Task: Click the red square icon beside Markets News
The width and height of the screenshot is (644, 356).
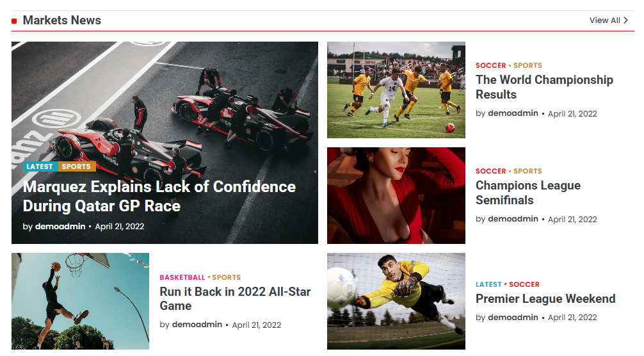Action: click(x=14, y=21)
